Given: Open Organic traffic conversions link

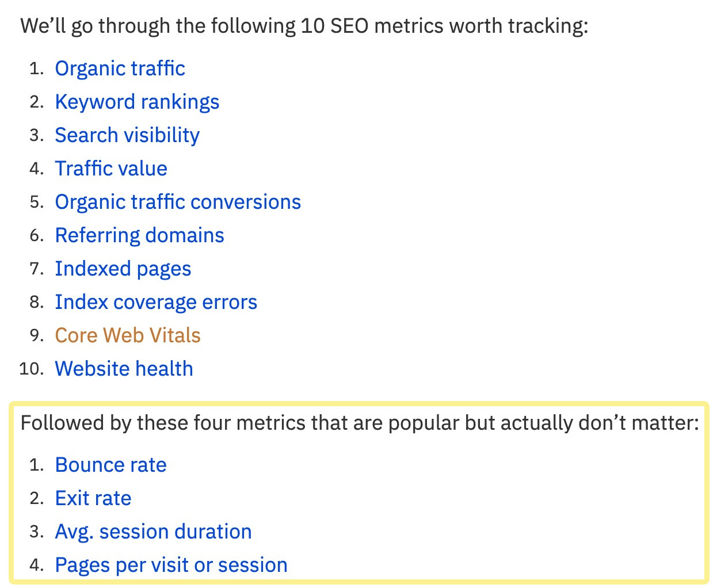Looking at the screenshot, I should click(x=178, y=202).
